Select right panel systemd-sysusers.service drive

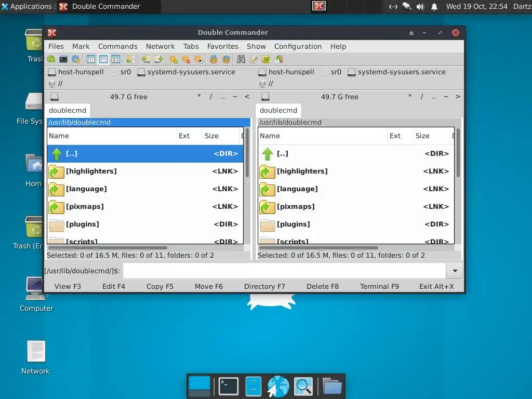[396, 72]
